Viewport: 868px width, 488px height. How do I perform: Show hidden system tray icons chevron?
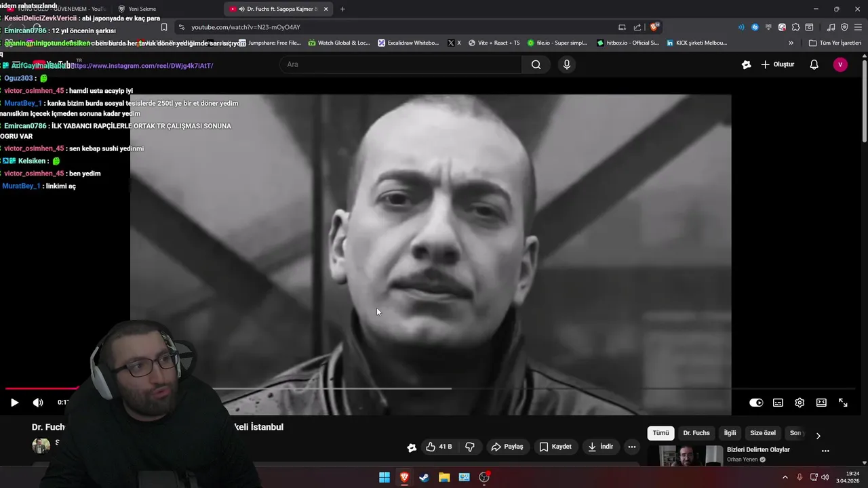coord(785,477)
